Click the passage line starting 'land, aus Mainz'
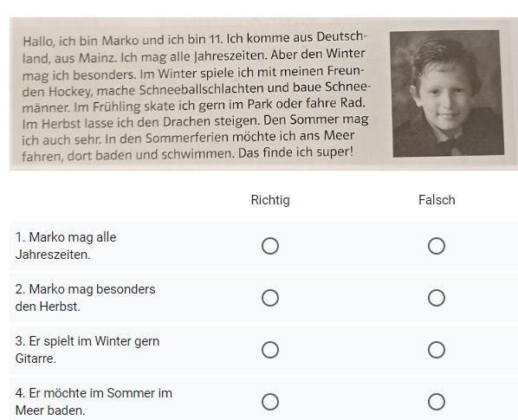518x420 pixels. pos(193,56)
